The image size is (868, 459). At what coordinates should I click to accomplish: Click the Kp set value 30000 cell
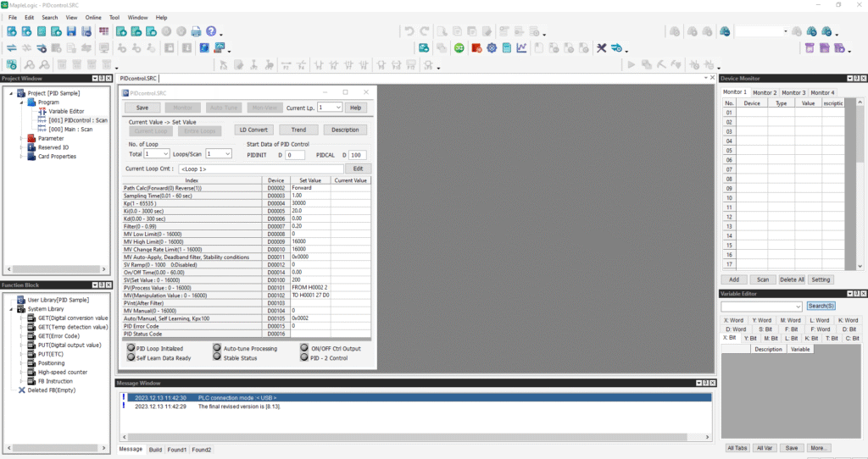pyautogui.click(x=310, y=203)
